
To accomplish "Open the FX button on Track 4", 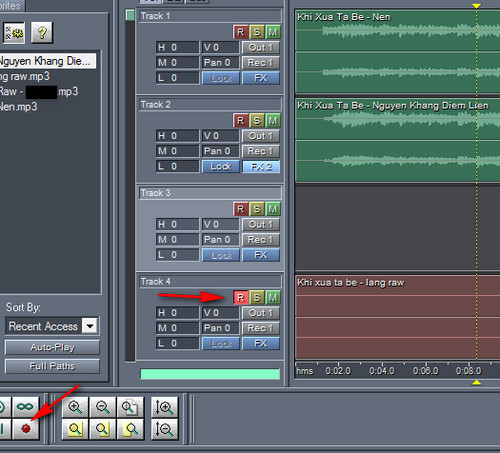I will point(261,343).
